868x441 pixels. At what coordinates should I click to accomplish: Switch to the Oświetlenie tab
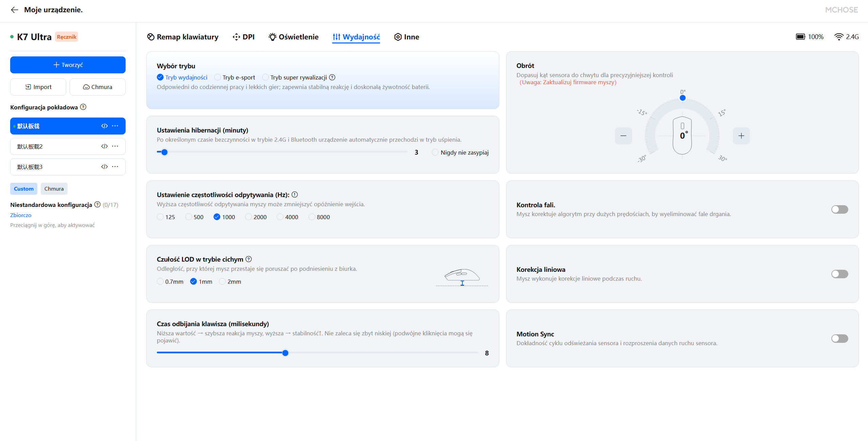coord(293,37)
